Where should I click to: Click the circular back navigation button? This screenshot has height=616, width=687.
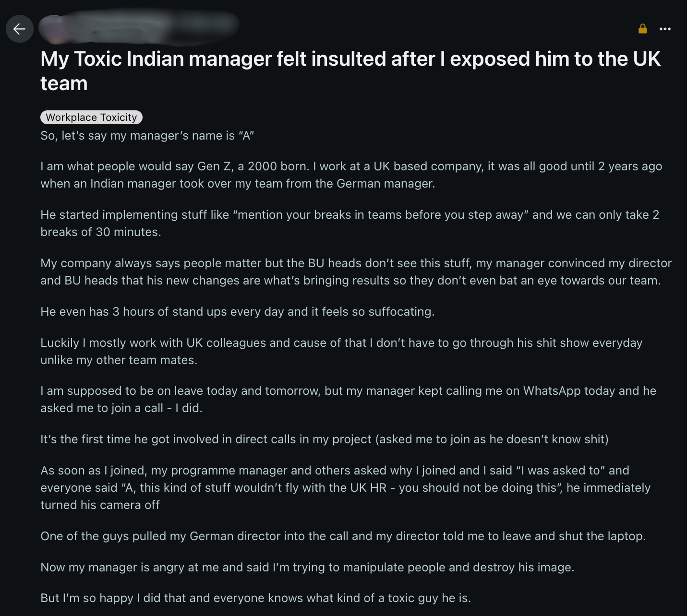tap(19, 29)
